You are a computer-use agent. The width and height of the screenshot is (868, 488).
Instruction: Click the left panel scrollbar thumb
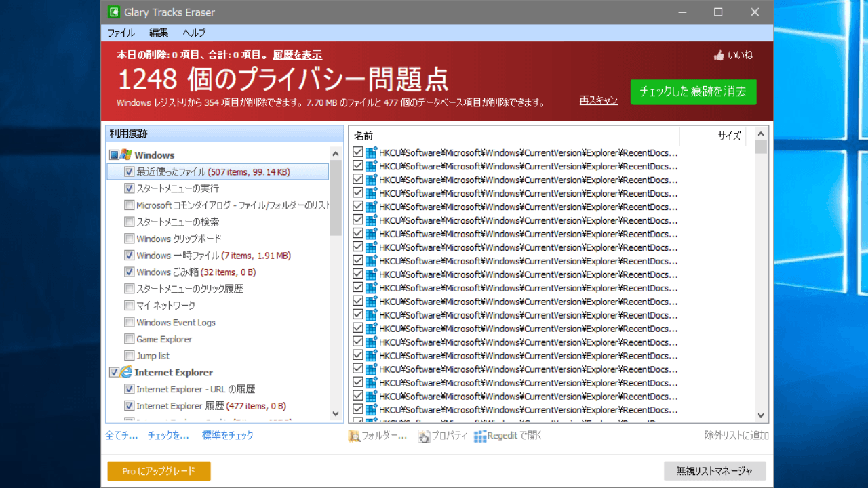pos(336,198)
